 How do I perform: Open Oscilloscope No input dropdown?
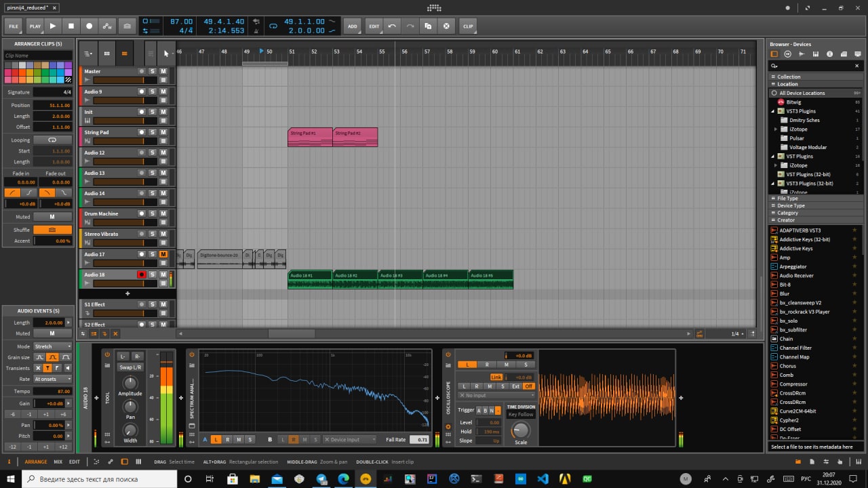(496, 395)
